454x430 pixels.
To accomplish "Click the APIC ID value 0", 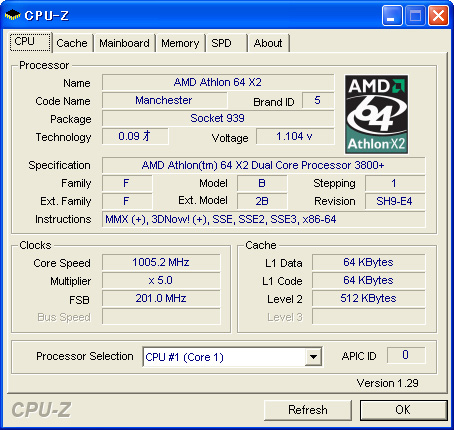I will (406, 355).
